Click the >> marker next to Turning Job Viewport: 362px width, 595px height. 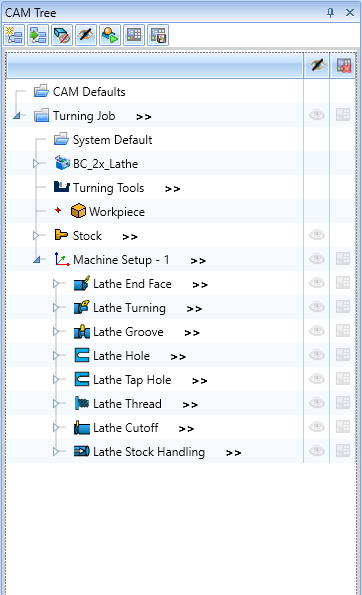point(144,117)
